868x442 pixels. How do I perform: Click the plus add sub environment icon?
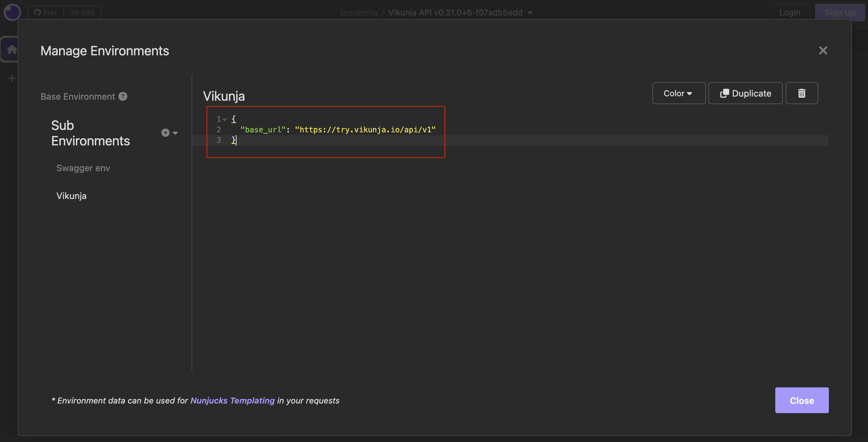click(165, 133)
